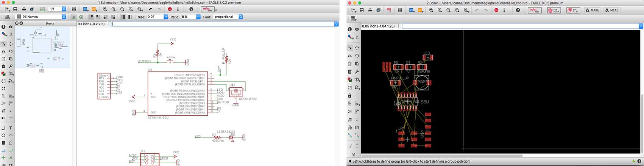The width and height of the screenshot is (644, 166).
Task: Select Text tool in board palette
Action: coord(357,146)
